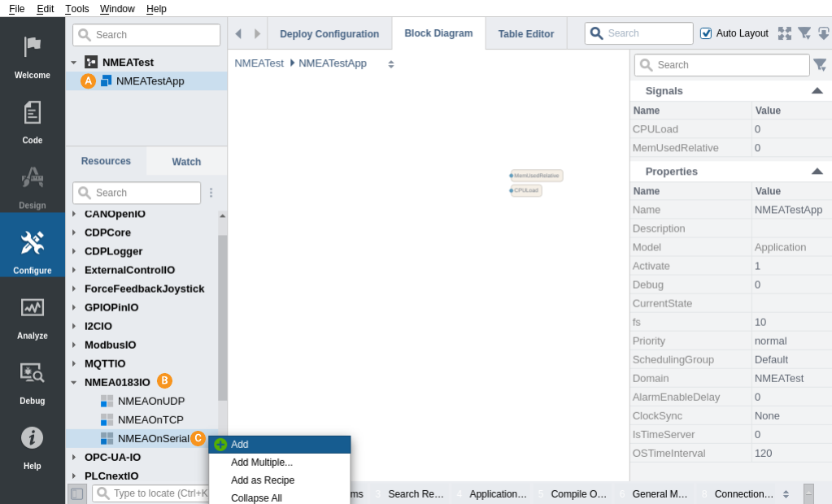Open the Watch tab
The height and width of the screenshot is (504, 832).
point(186,162)
